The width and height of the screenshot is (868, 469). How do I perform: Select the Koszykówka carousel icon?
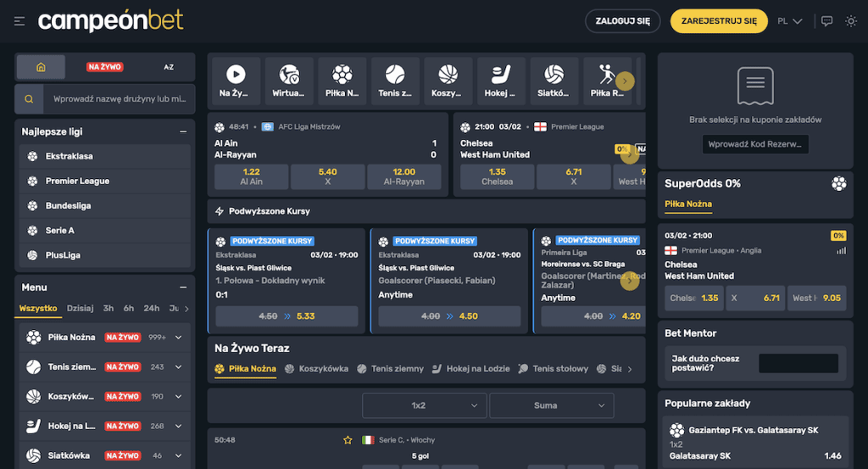click(448, 74)
